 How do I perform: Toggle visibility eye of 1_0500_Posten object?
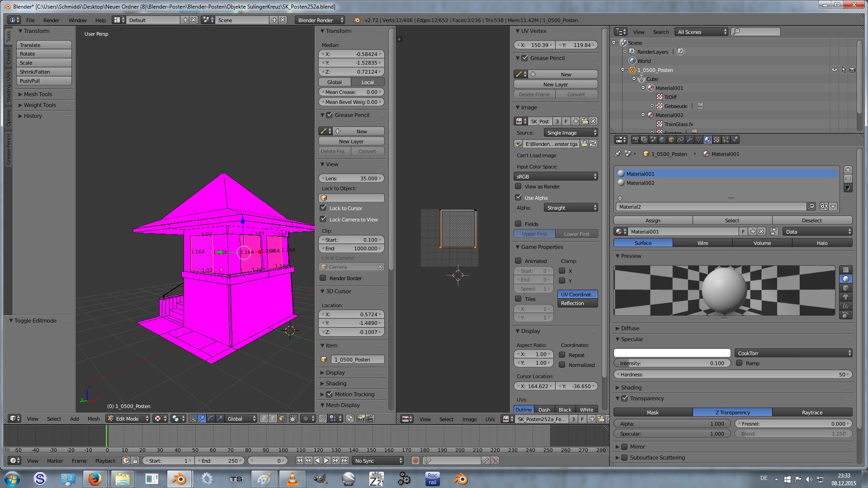click(834, 70)
